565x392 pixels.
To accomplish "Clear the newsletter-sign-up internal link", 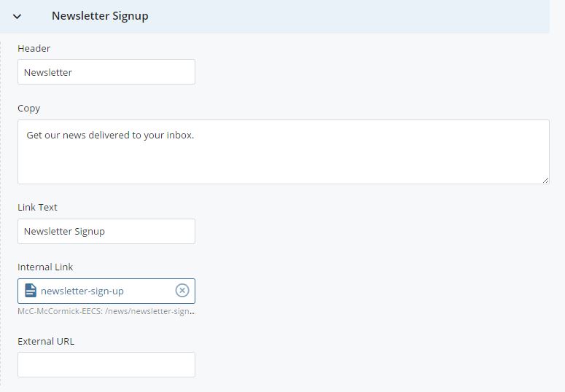I will point(182,291).
